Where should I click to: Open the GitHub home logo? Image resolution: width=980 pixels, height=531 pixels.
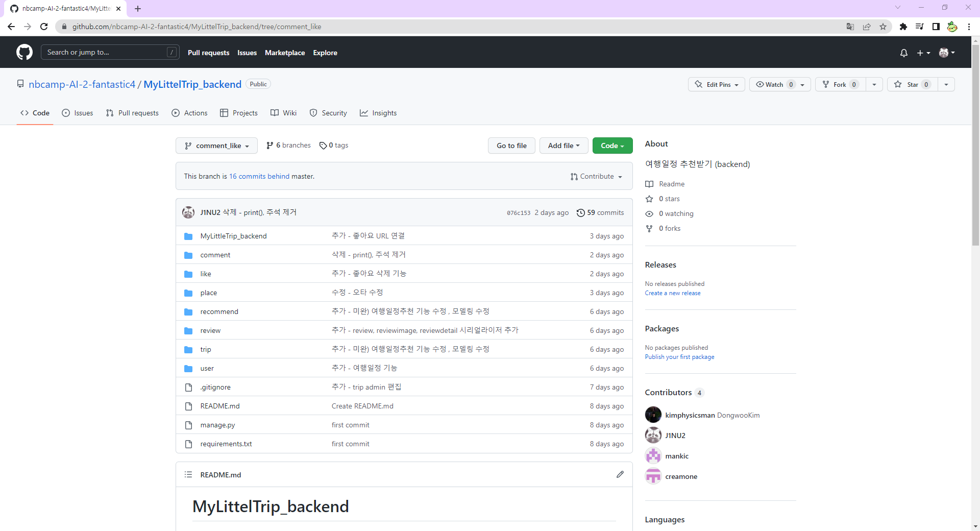click(24, 52)
